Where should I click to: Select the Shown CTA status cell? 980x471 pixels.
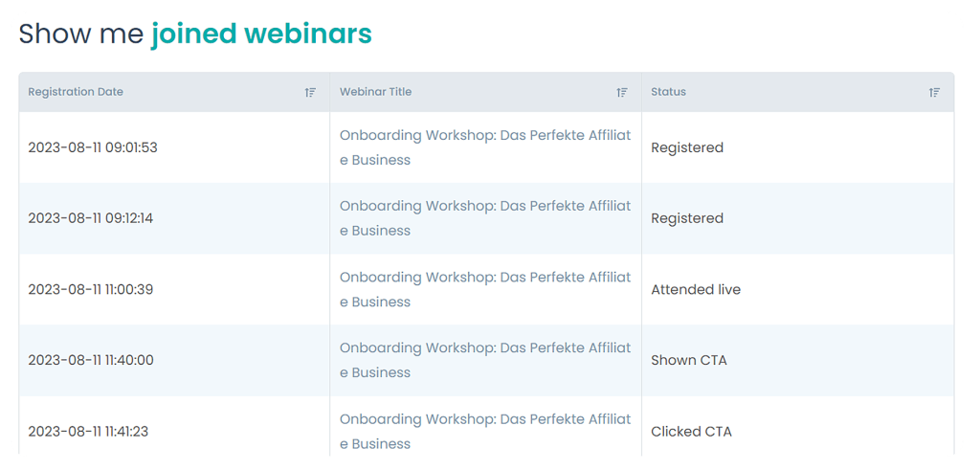click(x=689, y=360)
